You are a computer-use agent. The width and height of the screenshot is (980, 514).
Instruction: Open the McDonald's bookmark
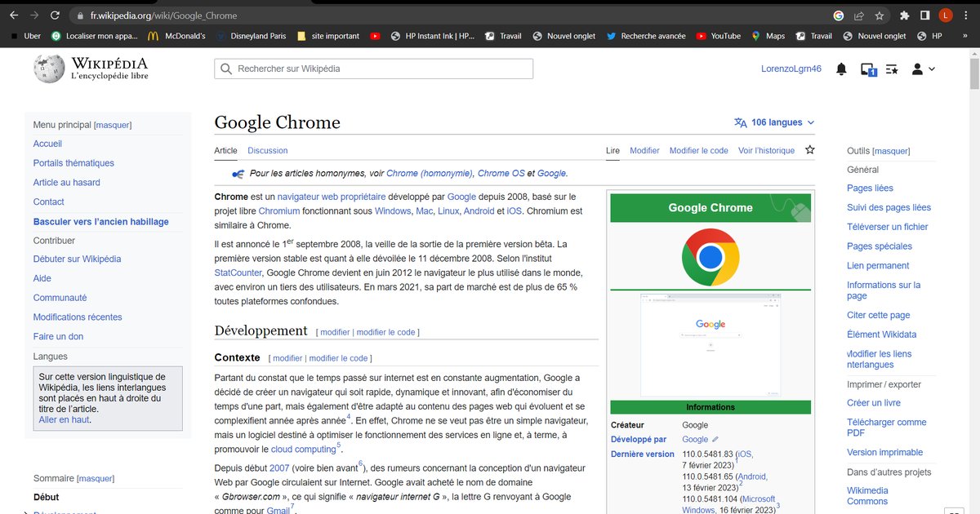[x=176, y=36]
